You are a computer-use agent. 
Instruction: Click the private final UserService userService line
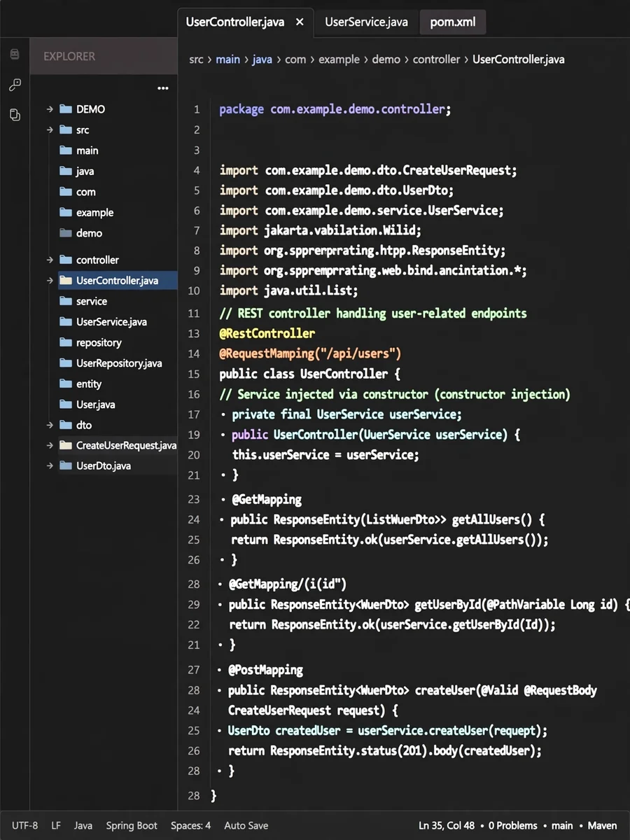[346, 414]
